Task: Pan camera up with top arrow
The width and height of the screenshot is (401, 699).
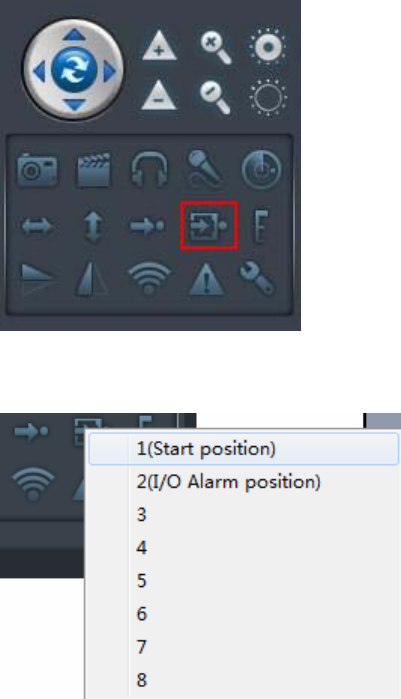Action: click(74, 35)
